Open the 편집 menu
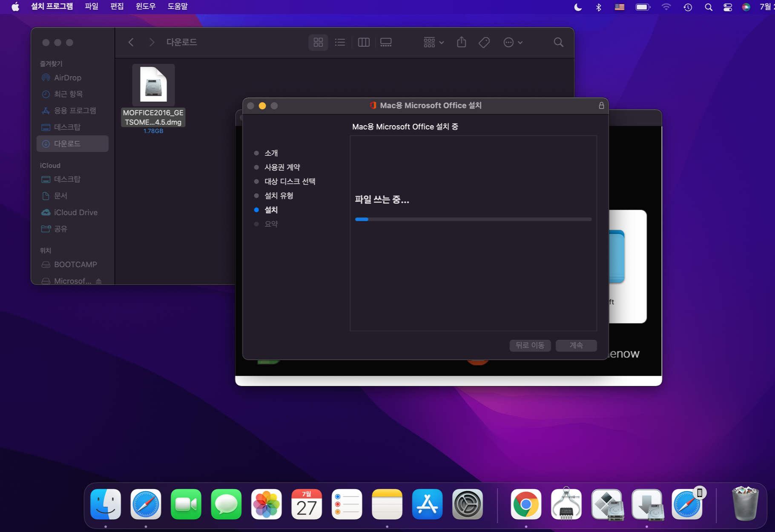Viewport: 775px width, 532px height. (x=117, y=7)
